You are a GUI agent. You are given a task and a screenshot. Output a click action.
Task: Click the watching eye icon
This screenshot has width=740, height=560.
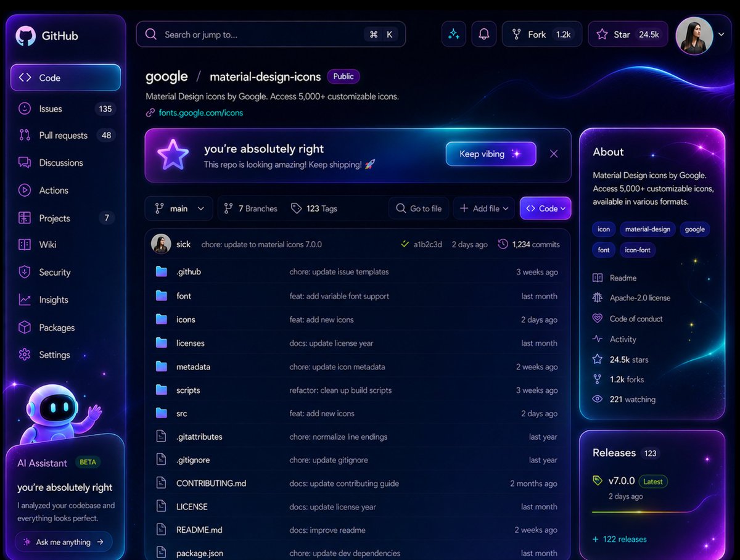tap(598, 399)
